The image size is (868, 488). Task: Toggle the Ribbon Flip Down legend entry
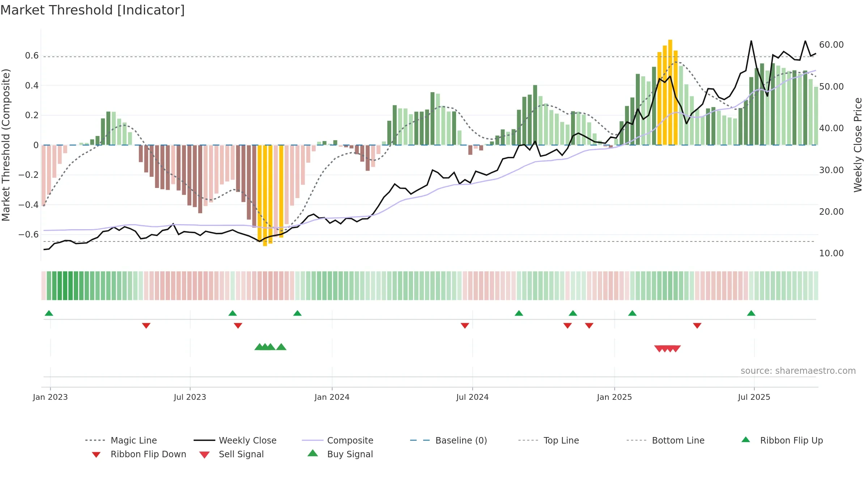[139, 454]
